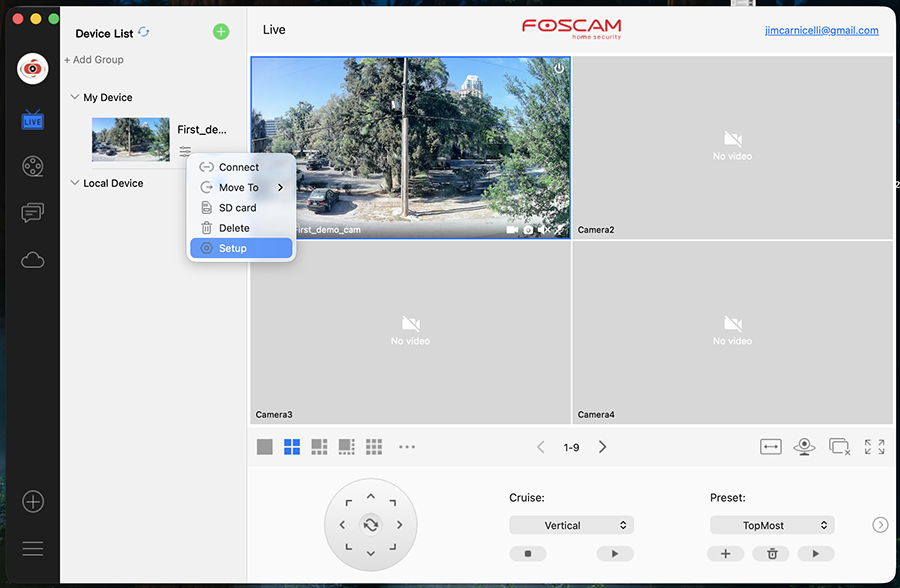Close all video windows

coord(838,447)
